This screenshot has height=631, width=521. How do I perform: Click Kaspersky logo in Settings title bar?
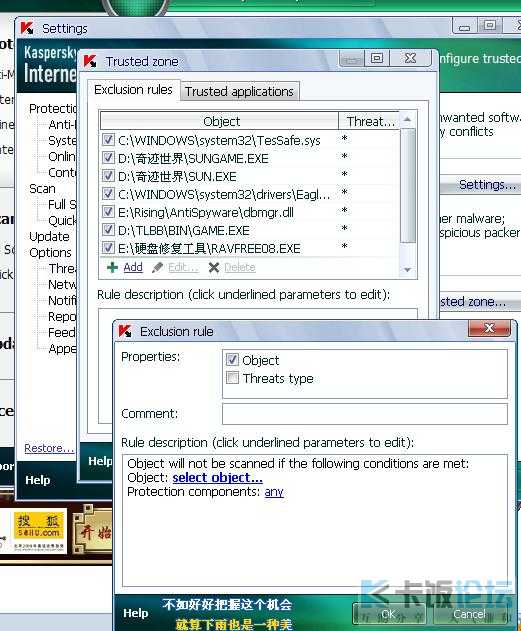[27, 28]
